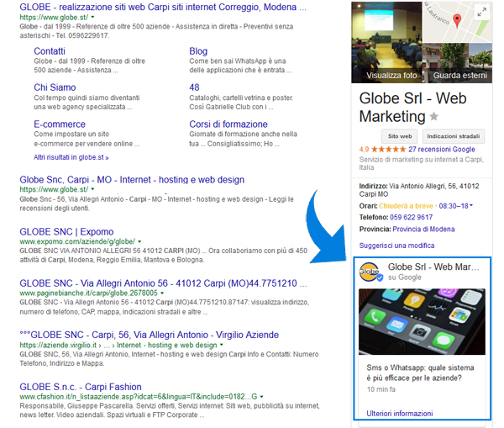Click the 4,9 rating number
Screen dimensions: 504x428
[x=364, y=150]
